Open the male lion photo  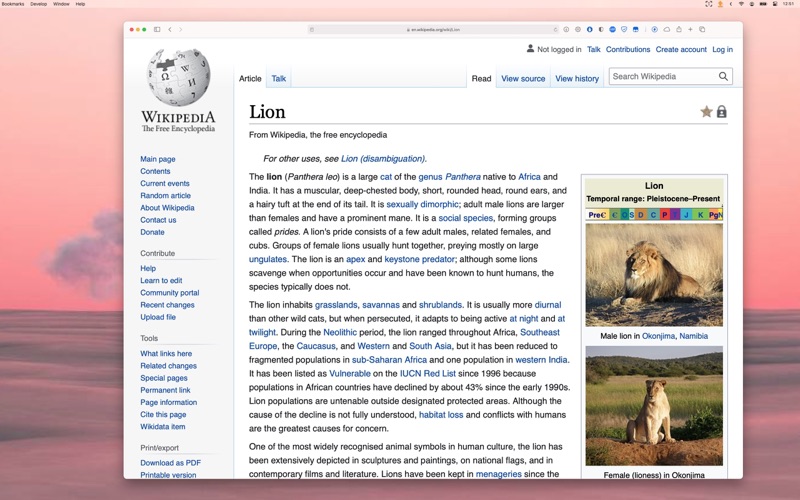pos(654,275)
